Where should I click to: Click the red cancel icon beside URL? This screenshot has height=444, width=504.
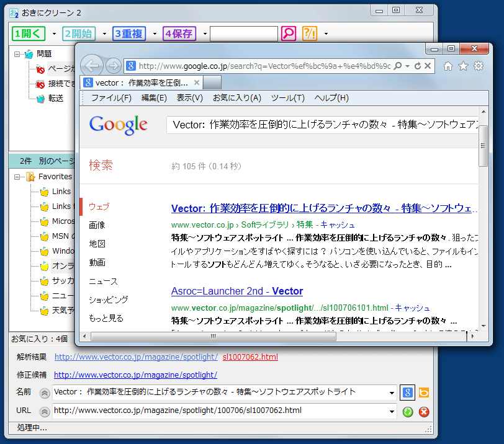tap(424, 412)
